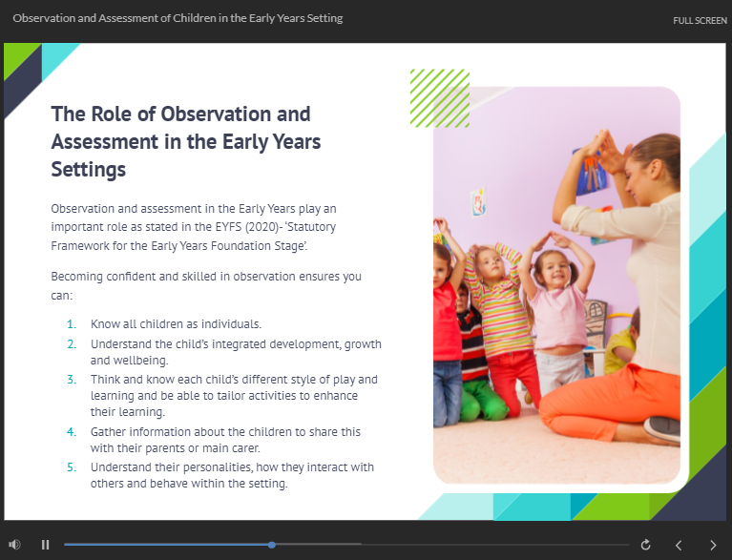Click the slide heading 'The Role of Observation'

pos(186,141)
